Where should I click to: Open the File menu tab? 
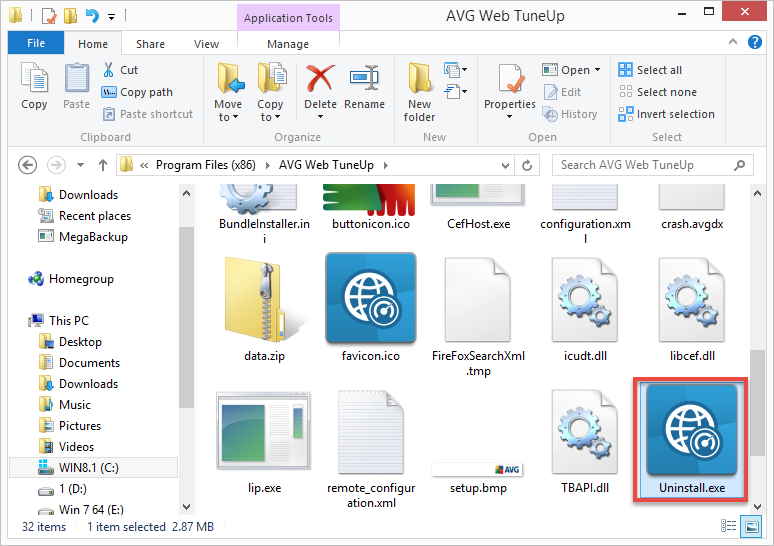click(36, 43)
